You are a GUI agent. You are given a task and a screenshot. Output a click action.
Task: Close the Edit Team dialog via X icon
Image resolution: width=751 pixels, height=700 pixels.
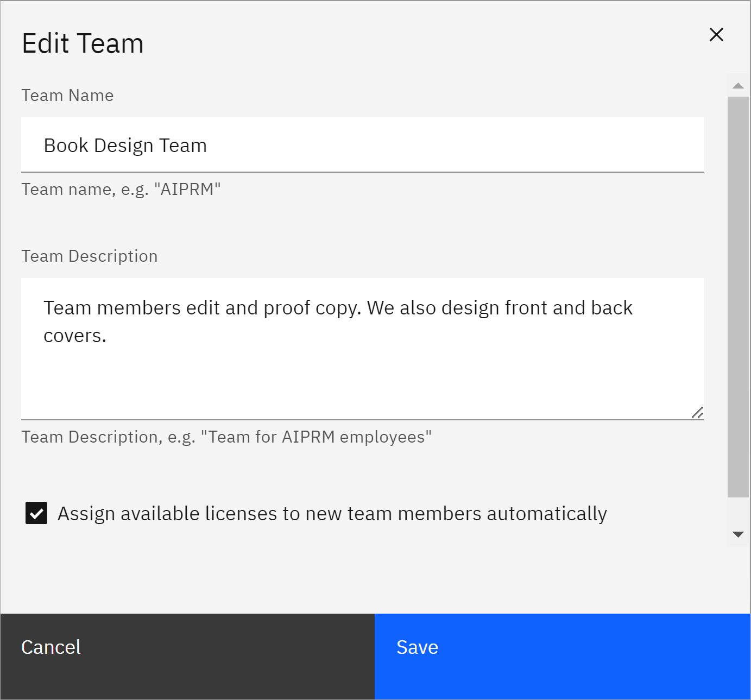pos(716,34)
